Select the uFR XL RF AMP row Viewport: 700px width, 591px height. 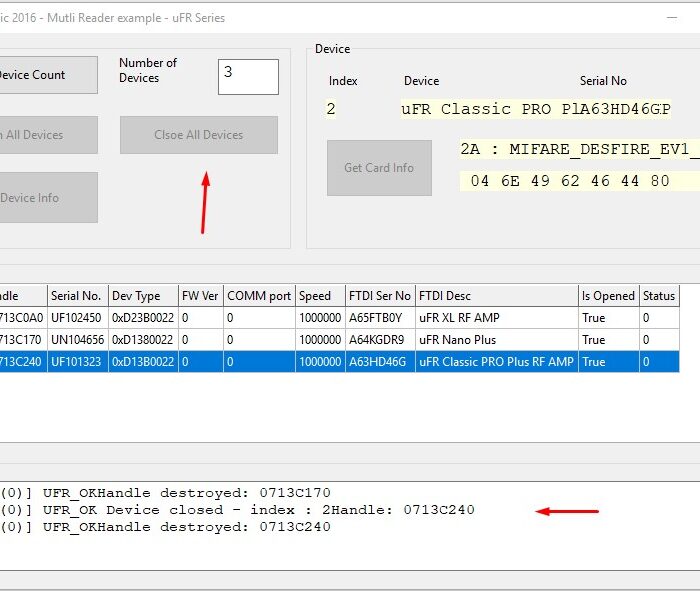point(339,318)
